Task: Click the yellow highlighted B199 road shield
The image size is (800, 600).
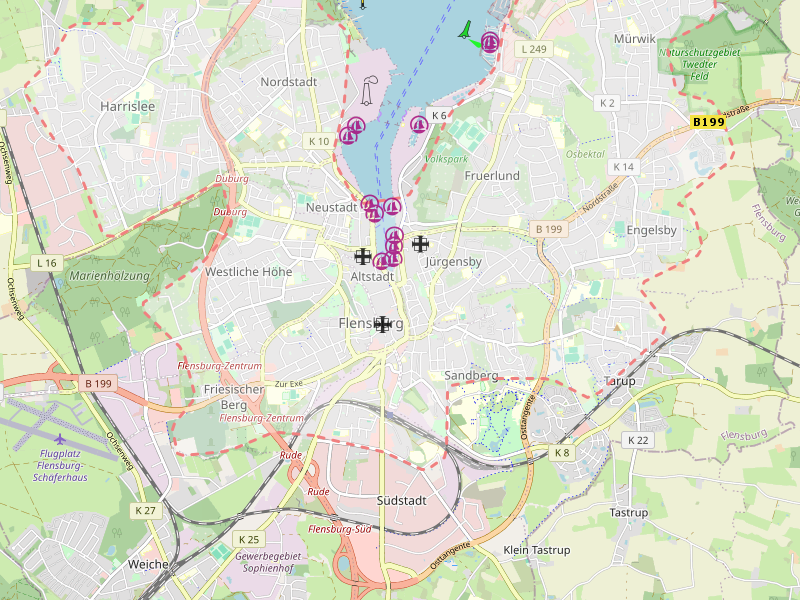Action: click(x=708, y=122)
